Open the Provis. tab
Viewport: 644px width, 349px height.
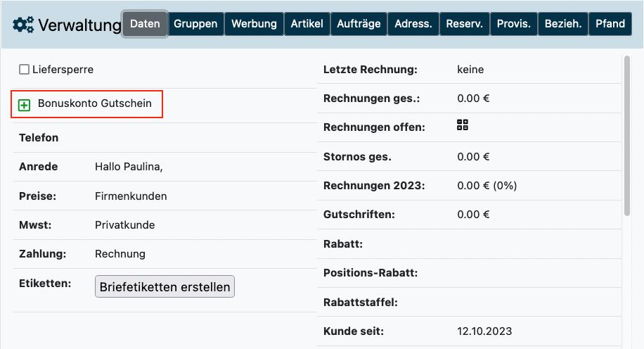(513, 24)
